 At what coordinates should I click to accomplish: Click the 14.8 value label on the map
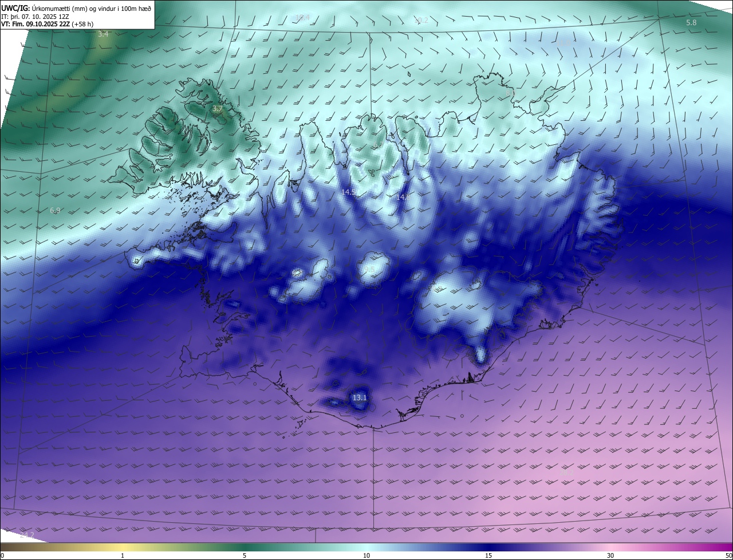click(403, 197)
